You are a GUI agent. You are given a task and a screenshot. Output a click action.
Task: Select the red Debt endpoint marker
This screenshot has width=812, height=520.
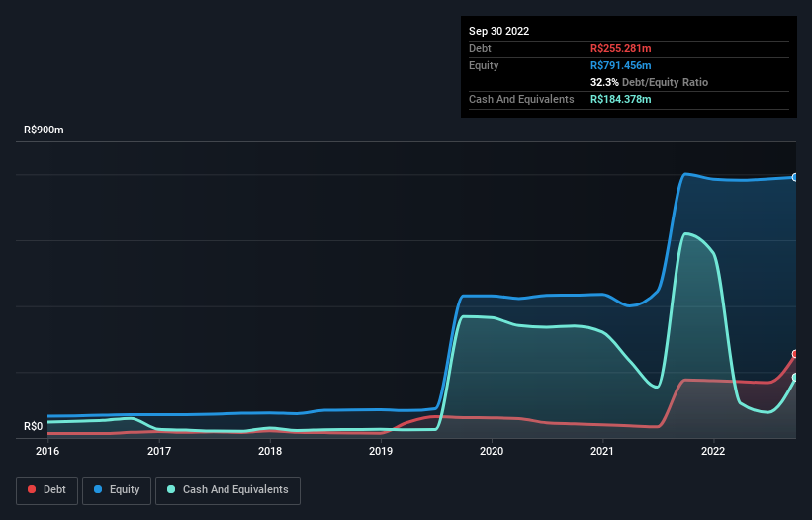pos(795,354)
